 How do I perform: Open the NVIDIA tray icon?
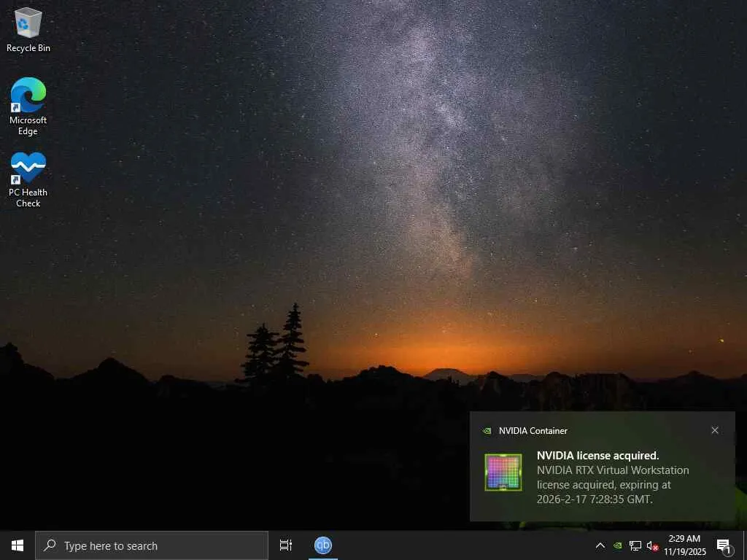pos(617,545)
